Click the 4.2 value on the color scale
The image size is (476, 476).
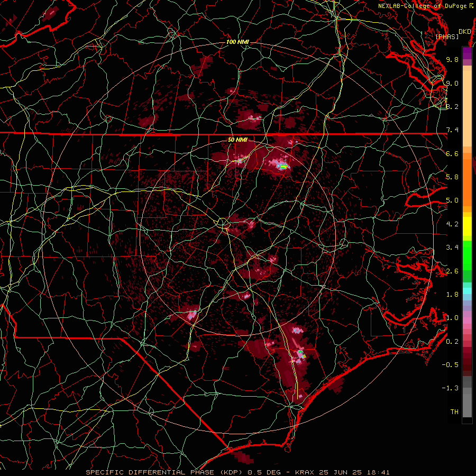point(452,224)
